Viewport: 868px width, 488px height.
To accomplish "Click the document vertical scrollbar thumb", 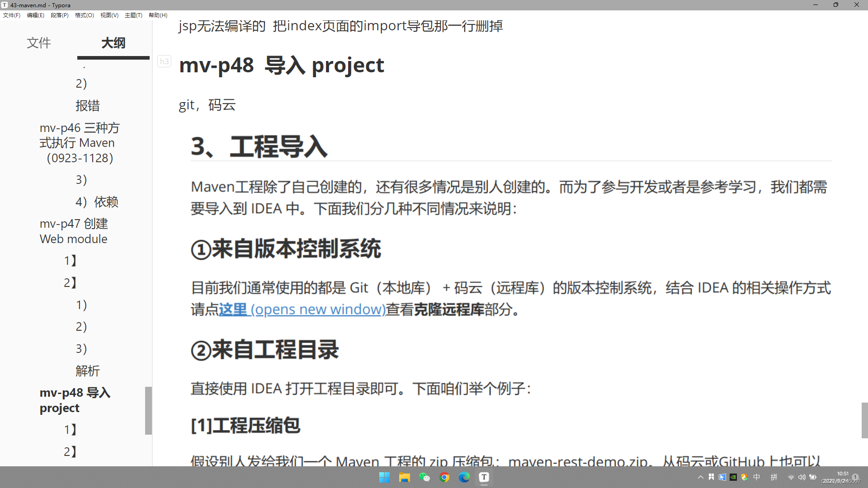I will pos(864,420).
